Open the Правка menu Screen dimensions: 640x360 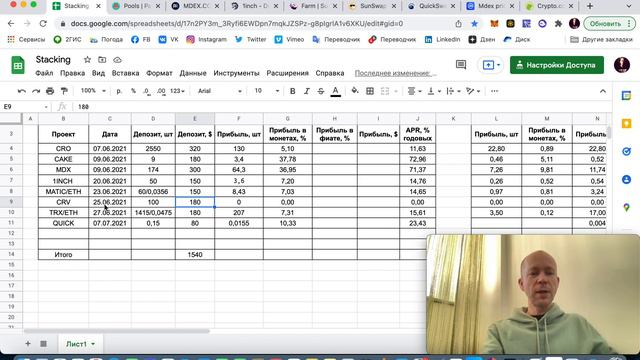click(72, 73)
